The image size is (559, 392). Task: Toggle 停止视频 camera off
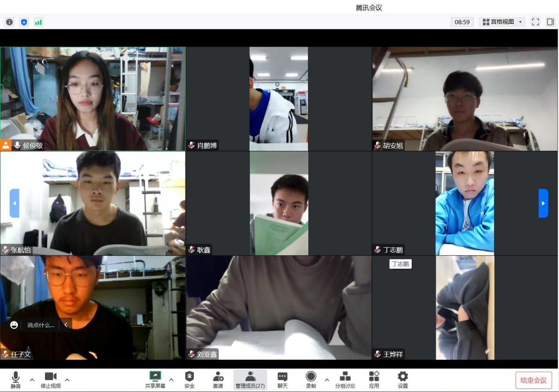tap(51, 380)
